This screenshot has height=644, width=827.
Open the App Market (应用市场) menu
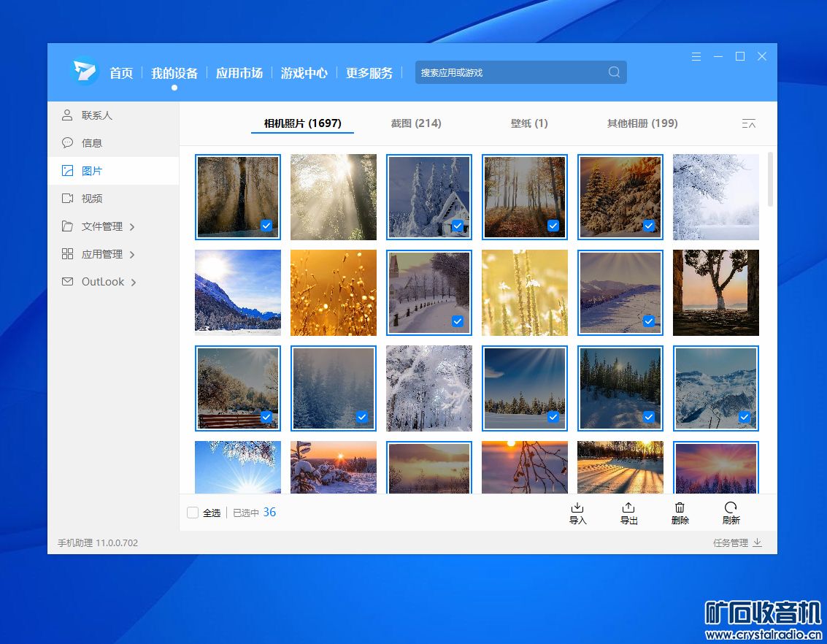click(239, 73)
